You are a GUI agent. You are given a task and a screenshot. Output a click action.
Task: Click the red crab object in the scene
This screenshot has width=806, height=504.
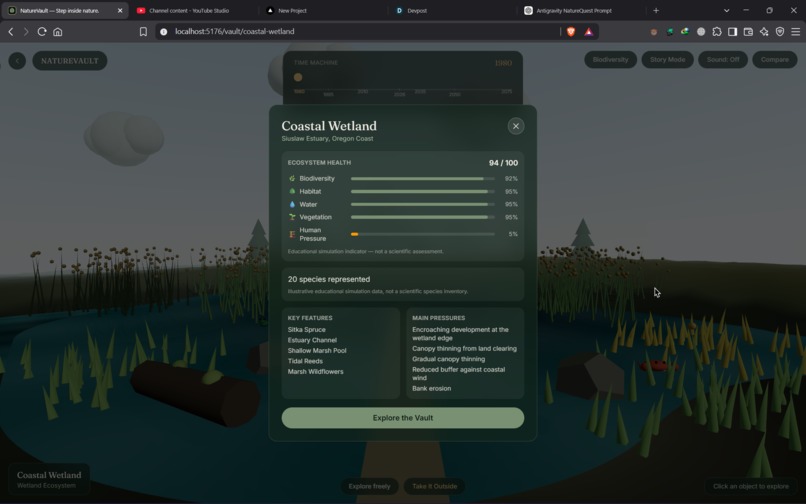pos(656,366)
